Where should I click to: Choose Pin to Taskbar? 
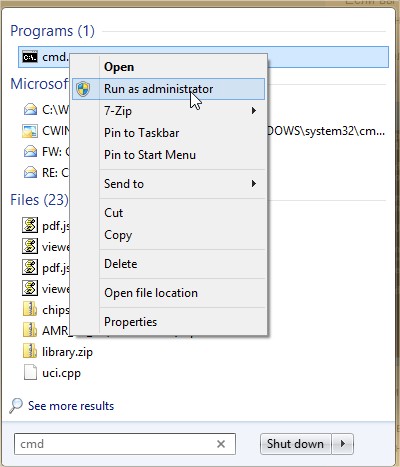[x=141, y=133]
